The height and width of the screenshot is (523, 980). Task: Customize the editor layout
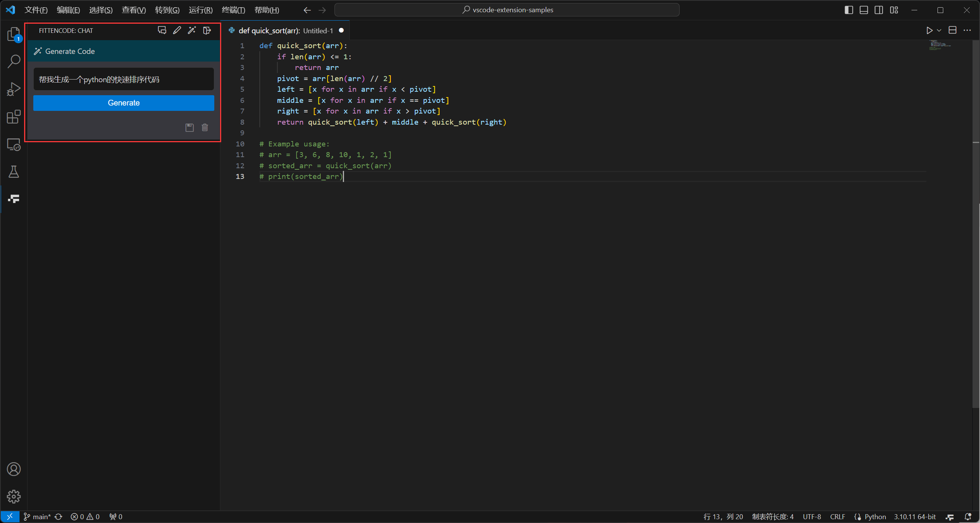click(x=894, y=10)
